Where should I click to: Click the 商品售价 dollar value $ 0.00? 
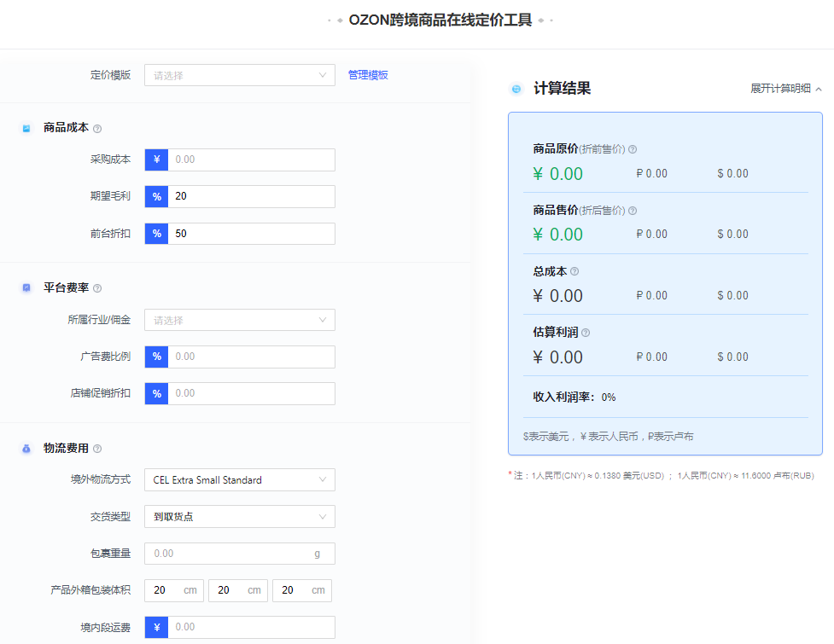point(733,235)
